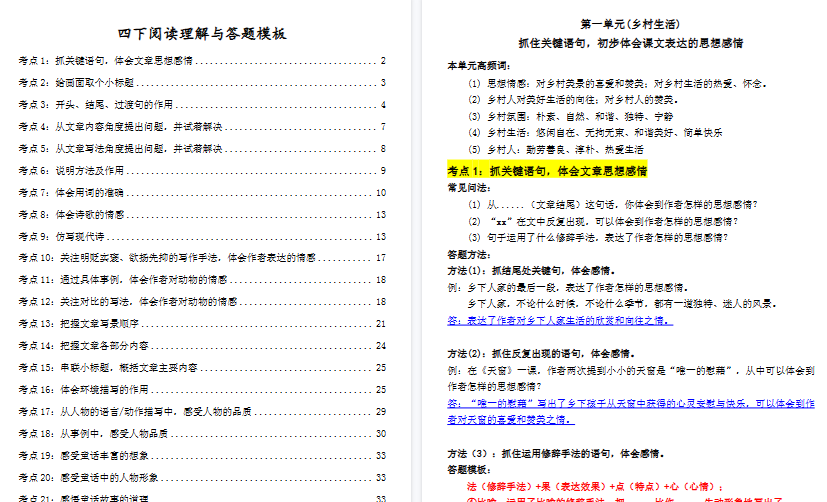The height and width of the screenshot is (502, 827).
Task: Click heading 方法(2)：抓住反复出现的语句，体会感情
Action: [x=542, y=353]
